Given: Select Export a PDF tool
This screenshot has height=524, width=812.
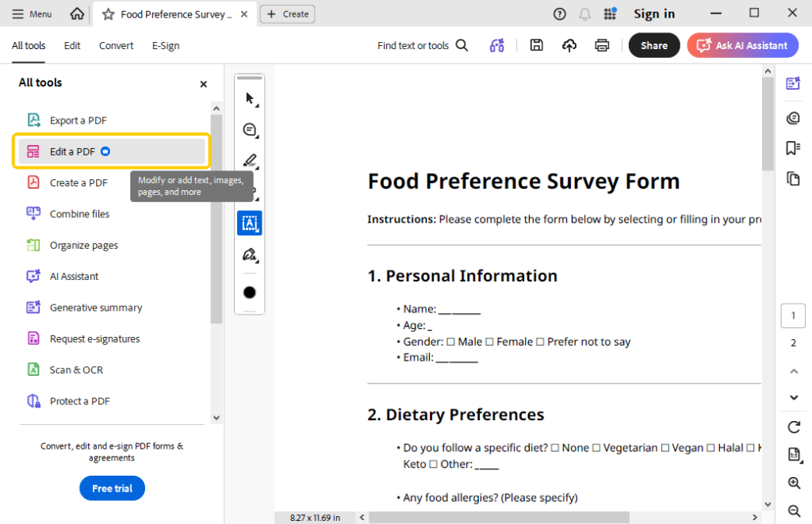Looking at the screenshot, I should point(111,120).
